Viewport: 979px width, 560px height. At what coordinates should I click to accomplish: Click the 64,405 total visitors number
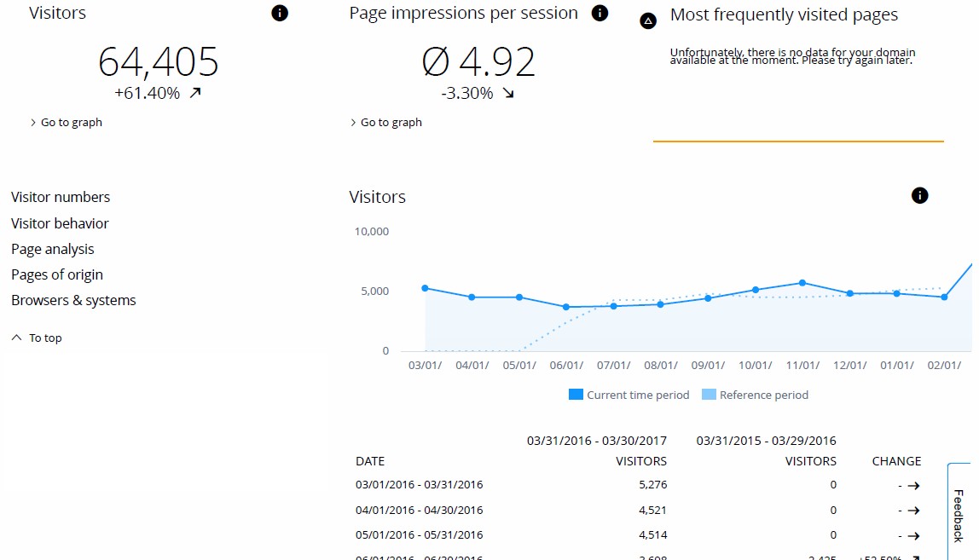click(159, 62)
